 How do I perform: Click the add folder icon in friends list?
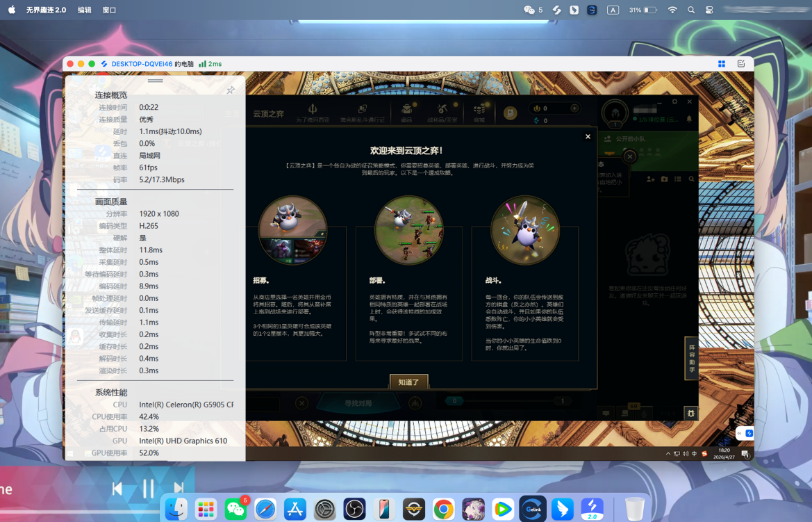(x=665, y=179)
